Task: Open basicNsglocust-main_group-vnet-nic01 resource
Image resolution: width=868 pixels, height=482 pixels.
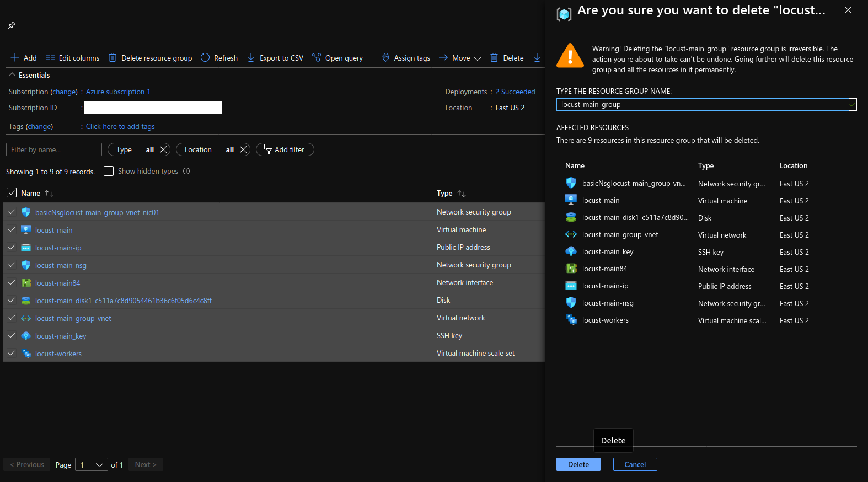Action: point(97,212)
